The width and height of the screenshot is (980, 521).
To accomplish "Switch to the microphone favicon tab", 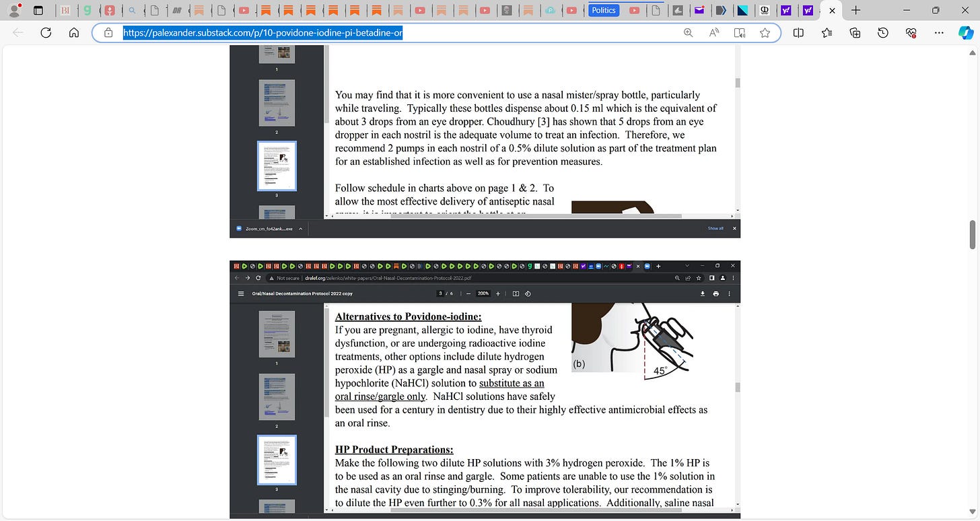I will (109, 10).
